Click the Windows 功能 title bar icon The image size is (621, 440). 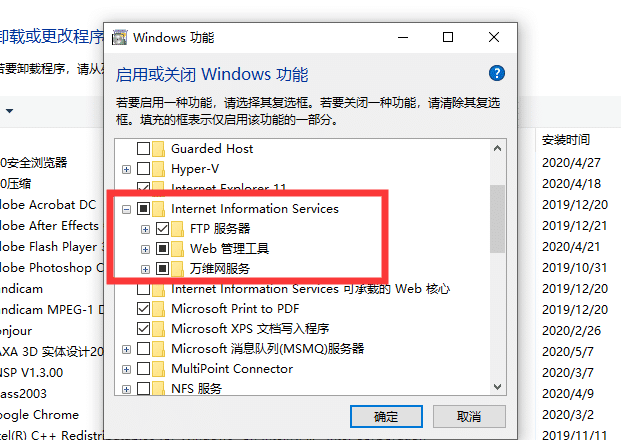point(120,38)
